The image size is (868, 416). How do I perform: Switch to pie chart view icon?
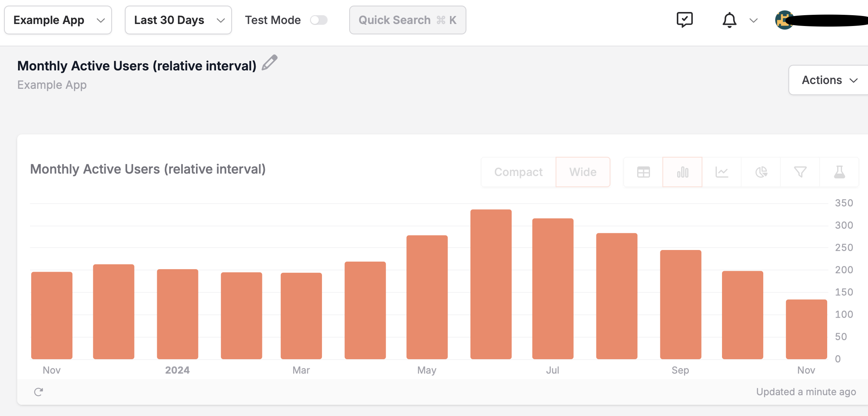pos(761,172)
